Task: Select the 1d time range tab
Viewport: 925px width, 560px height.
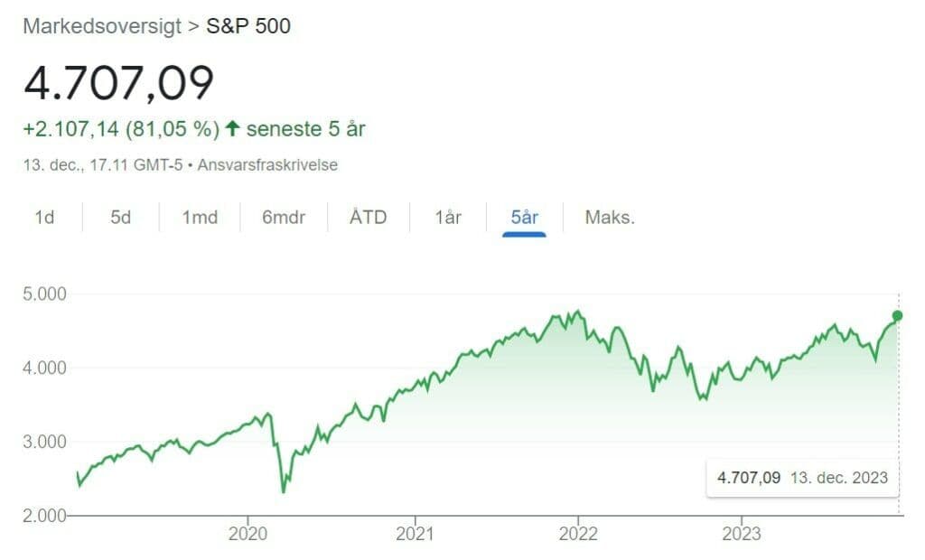Action: point(44,218)
